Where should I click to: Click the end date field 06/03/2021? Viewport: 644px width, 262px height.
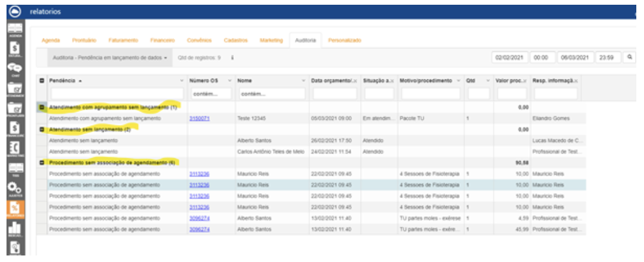575,57
